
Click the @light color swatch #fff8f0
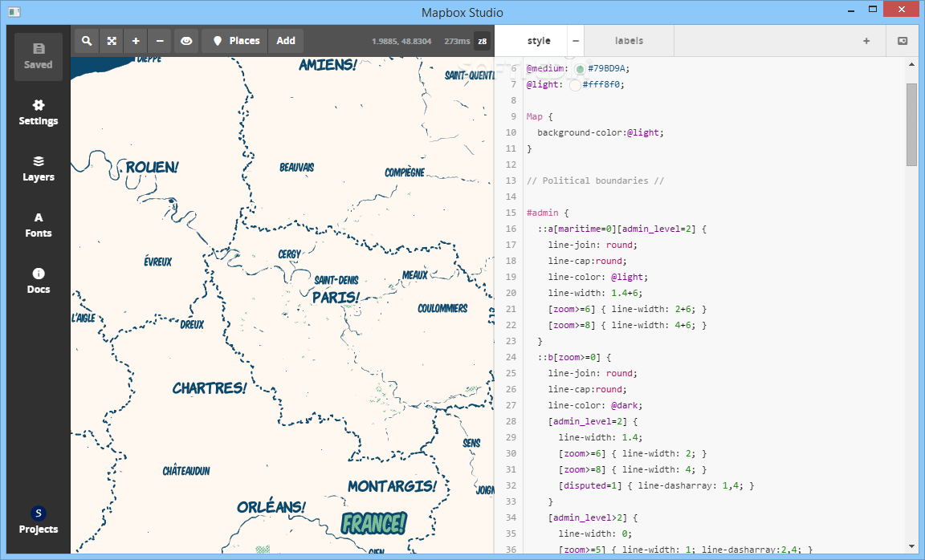(575, 85)
